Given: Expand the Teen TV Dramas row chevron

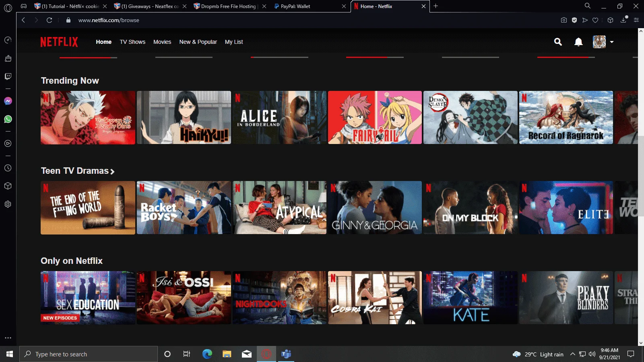Looking at the screenshot, I should [112, 171].
